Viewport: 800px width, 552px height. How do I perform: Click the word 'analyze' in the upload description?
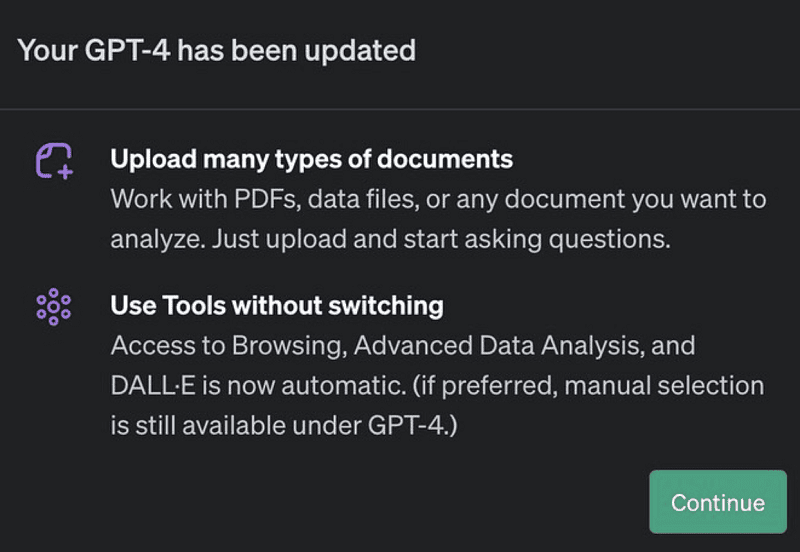[x=157, y=239]
